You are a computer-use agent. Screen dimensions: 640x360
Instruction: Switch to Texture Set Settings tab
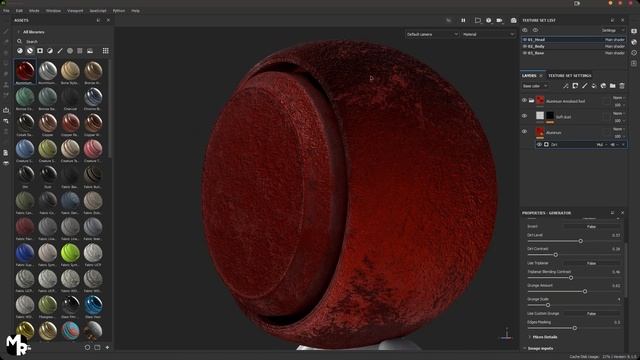tap(569, 76)
